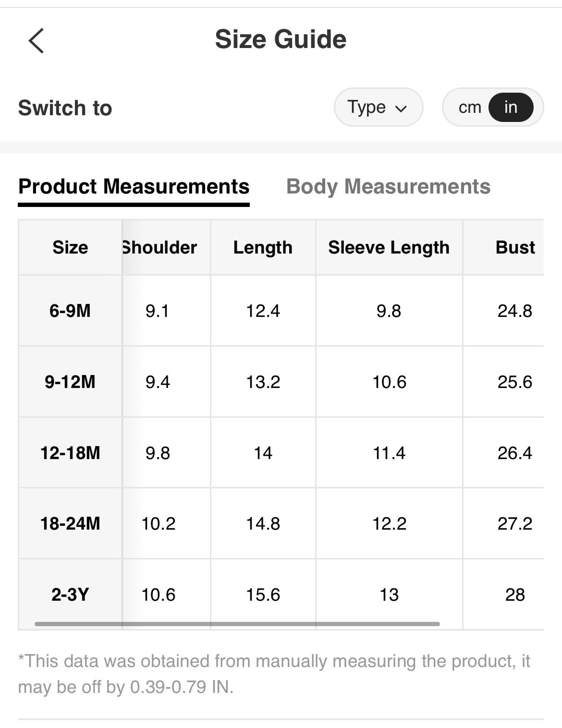
Task: Select the 12-18M size row
Action: point(70,453)
